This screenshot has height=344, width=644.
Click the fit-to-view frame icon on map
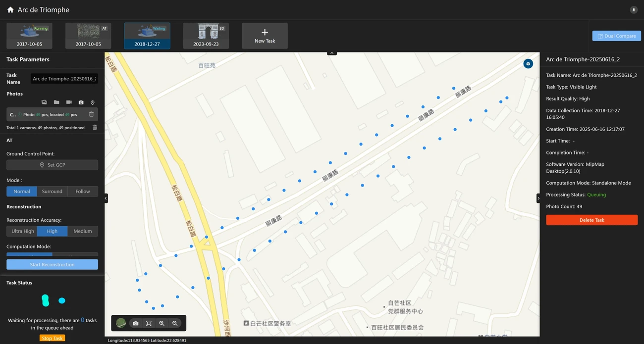pyautogui.click(x=149, y=323)
